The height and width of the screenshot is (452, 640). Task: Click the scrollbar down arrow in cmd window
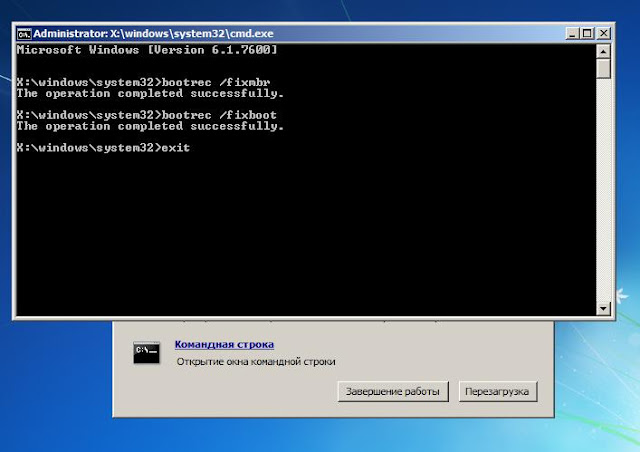coord(603,308)
